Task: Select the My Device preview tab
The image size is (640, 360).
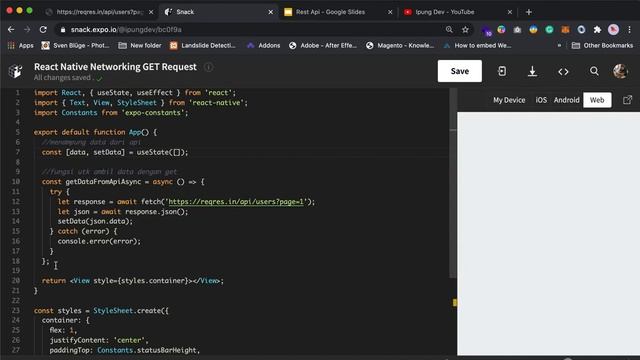Action: click(x=509, y=100)
